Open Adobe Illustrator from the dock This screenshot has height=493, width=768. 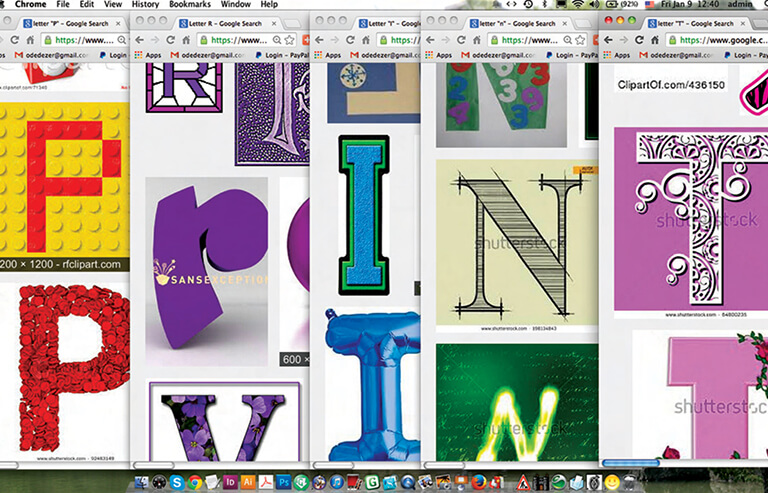[x=248, y=482]
